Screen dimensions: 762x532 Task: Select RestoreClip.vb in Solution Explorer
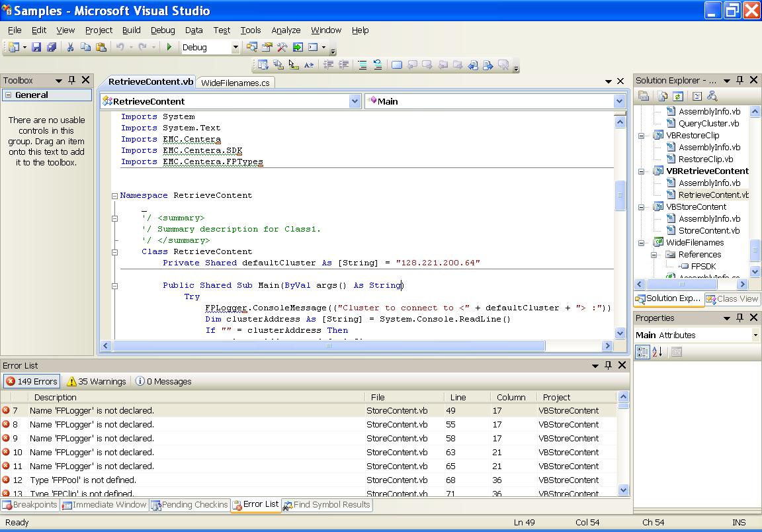coord(706,159)
